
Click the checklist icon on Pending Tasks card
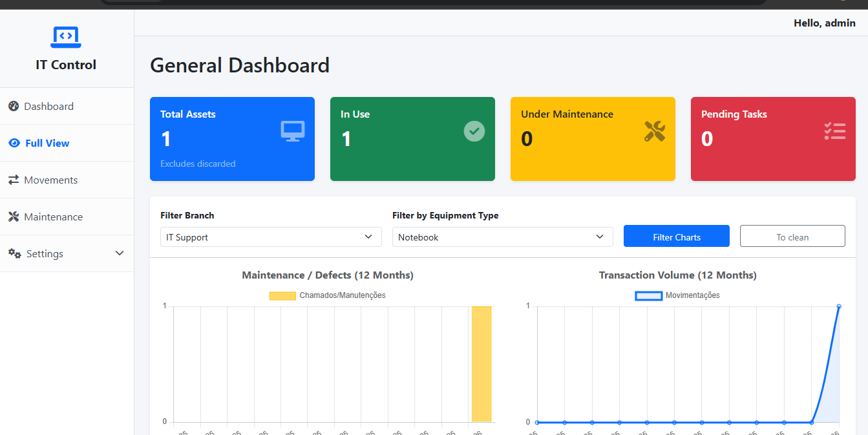834,131
